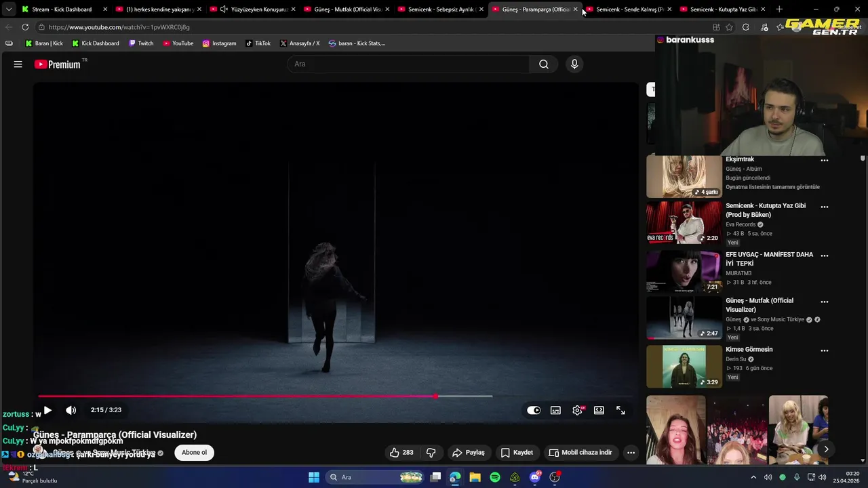Toggle subtitles captions button

[x=555, y=410]
